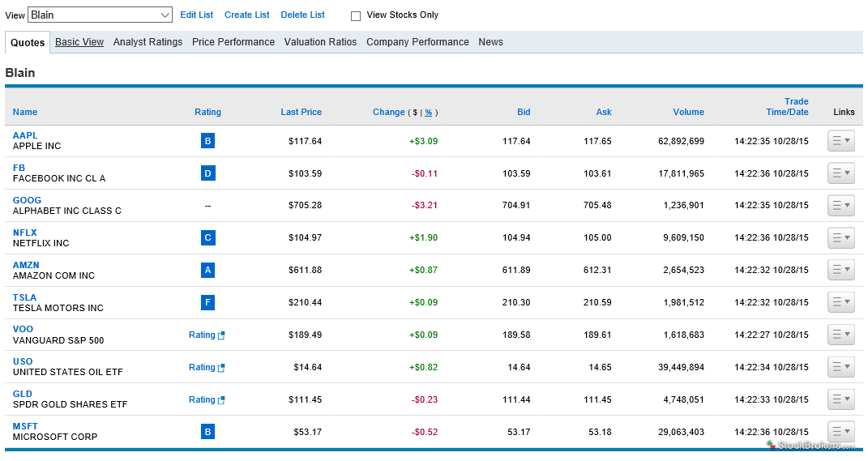Image resolution: width=868 pixels, height=461 pixels.
Task: Open the USO ticker link
Action: point(23,361)
